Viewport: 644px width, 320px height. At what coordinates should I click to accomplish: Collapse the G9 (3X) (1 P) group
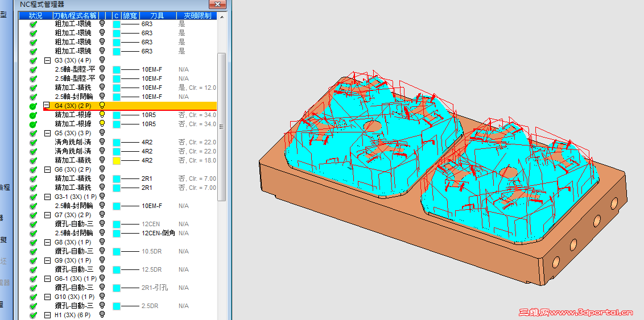click(47, 260)
